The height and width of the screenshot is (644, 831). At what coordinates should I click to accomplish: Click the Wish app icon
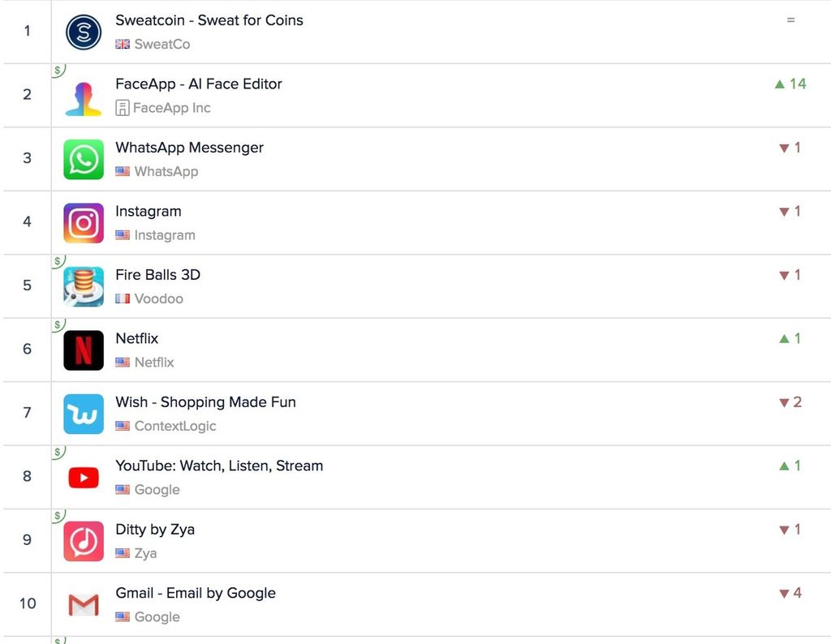[x=84, y=414]
